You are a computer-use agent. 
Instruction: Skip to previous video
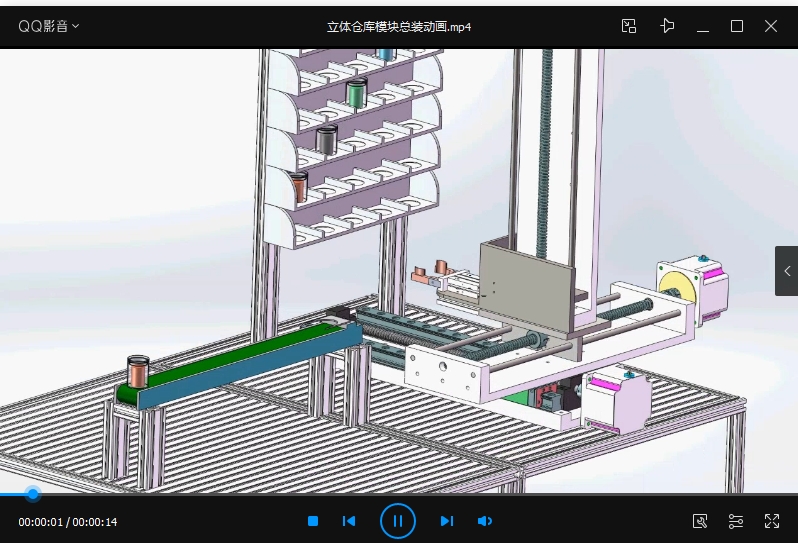(349, 521)
